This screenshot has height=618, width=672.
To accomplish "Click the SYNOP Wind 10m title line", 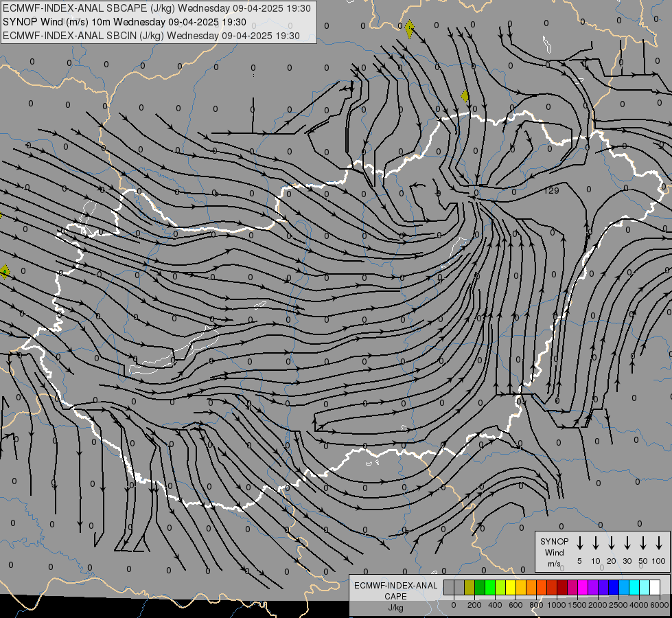I will (x=124, y=22).
